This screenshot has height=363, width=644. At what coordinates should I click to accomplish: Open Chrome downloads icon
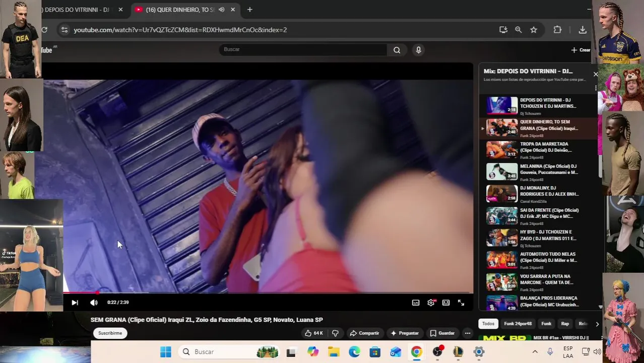coord(583,30)
